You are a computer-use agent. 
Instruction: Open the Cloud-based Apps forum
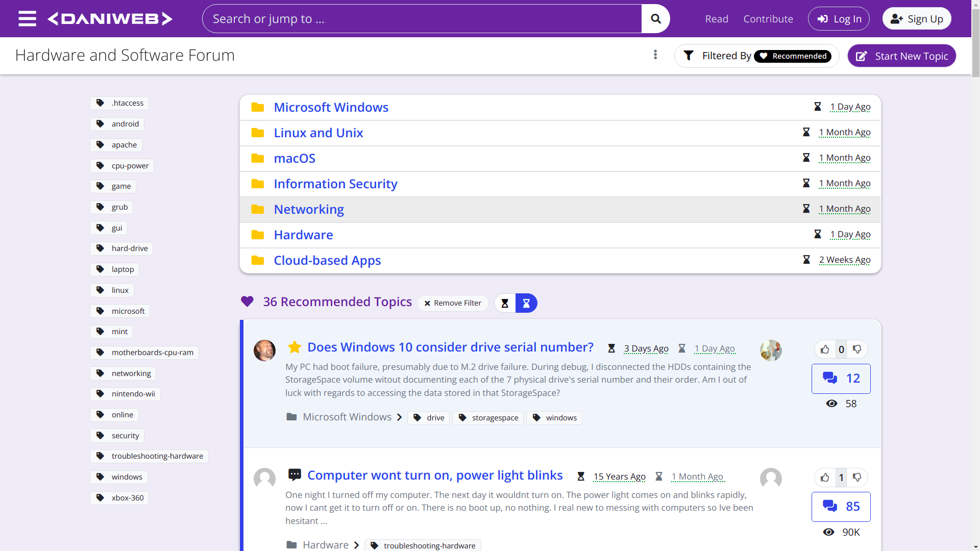pos(327,260)
